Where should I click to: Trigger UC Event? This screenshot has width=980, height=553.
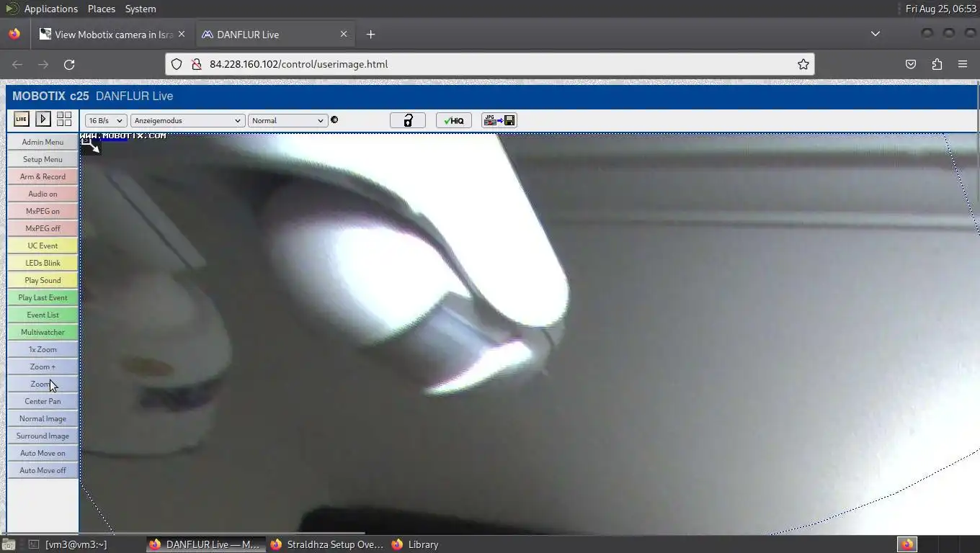pos(43,246)
